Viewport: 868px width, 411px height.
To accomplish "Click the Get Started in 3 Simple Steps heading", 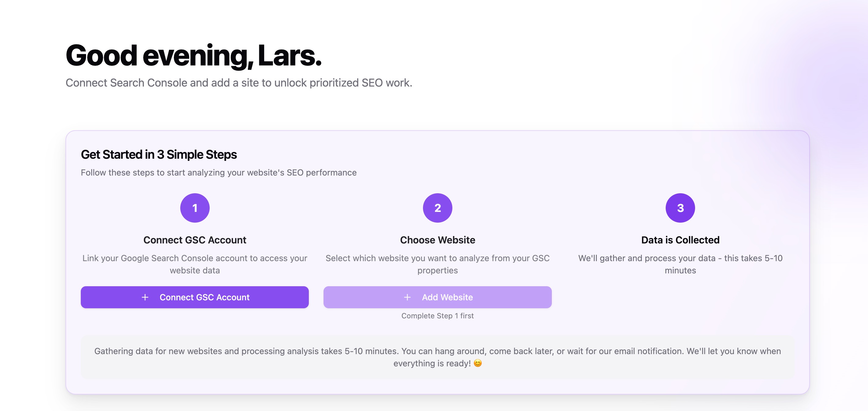I will (x=159, y=154).
